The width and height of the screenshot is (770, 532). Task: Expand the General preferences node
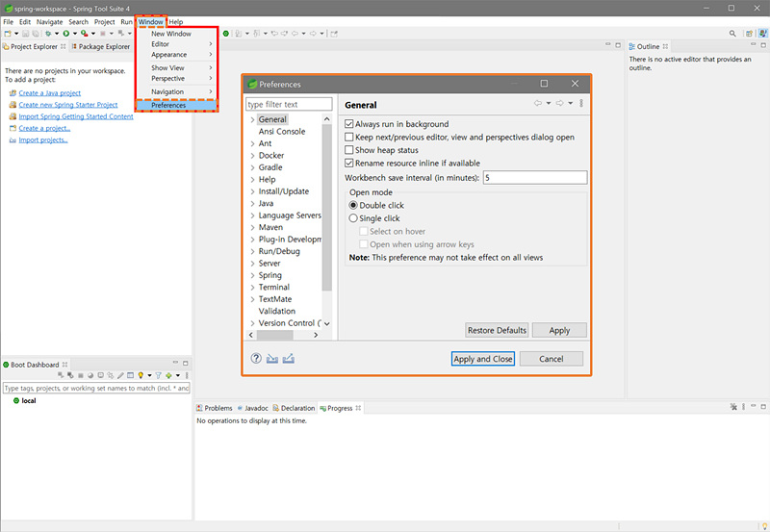coord(252,119)
